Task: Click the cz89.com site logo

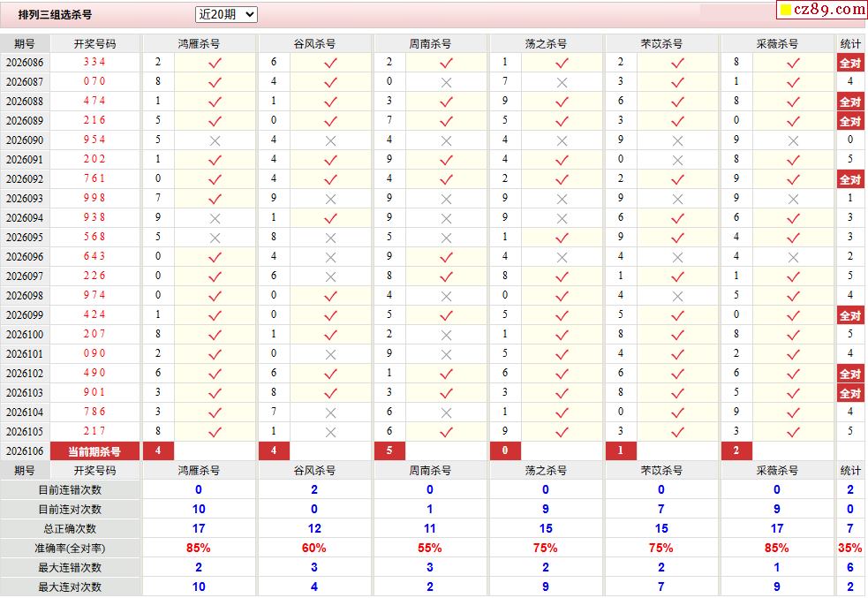Action: (x=821, y=10)
